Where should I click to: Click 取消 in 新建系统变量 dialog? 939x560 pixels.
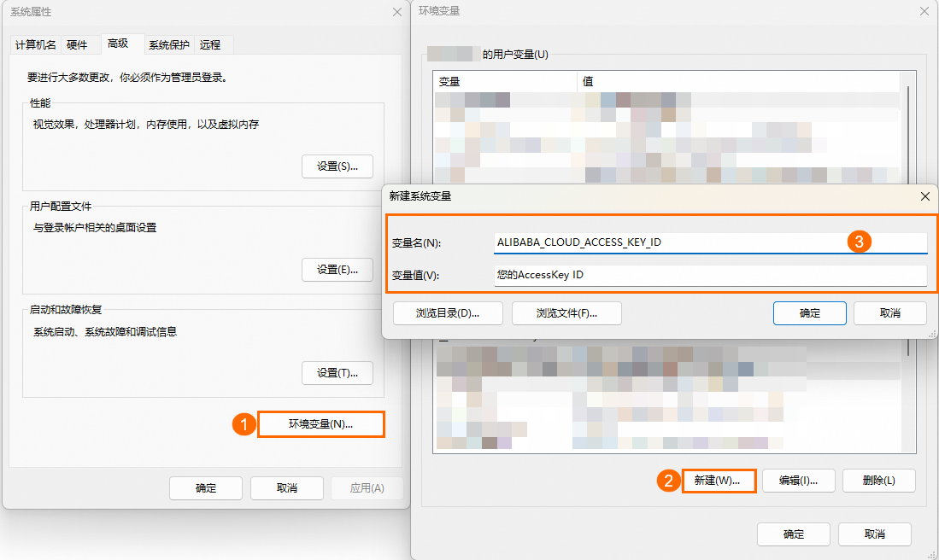point(890,313)
